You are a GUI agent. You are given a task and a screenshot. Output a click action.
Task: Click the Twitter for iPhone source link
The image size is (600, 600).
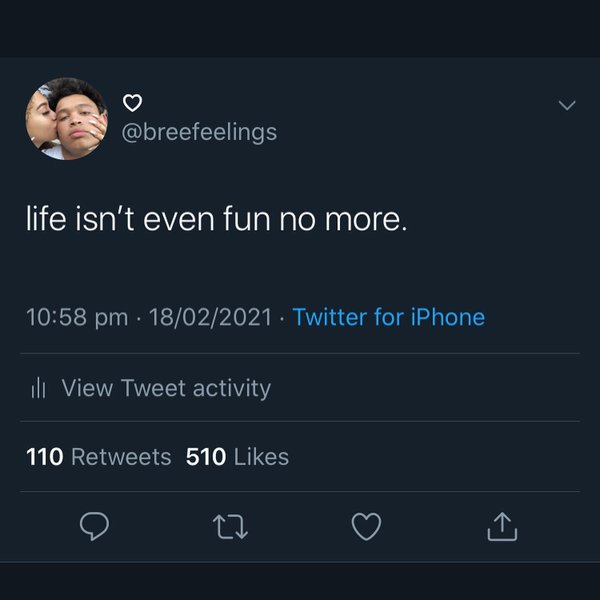388,318
